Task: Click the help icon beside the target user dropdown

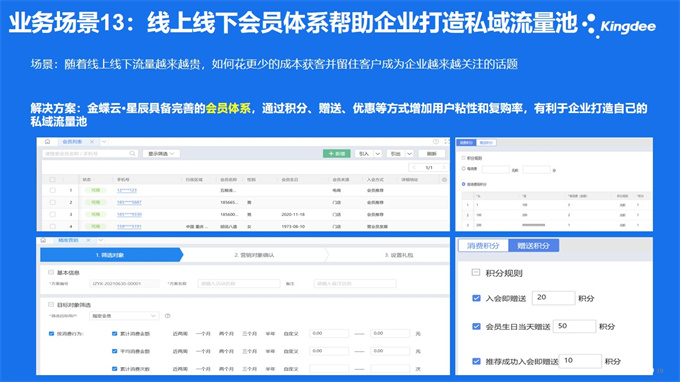Action: pos(167,316)
